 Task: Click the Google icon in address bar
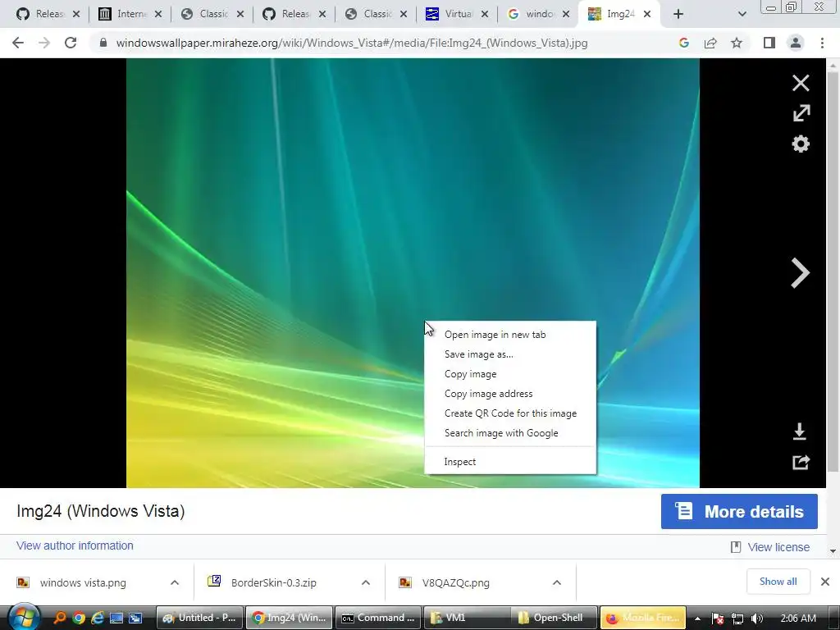tap(683, 43)
